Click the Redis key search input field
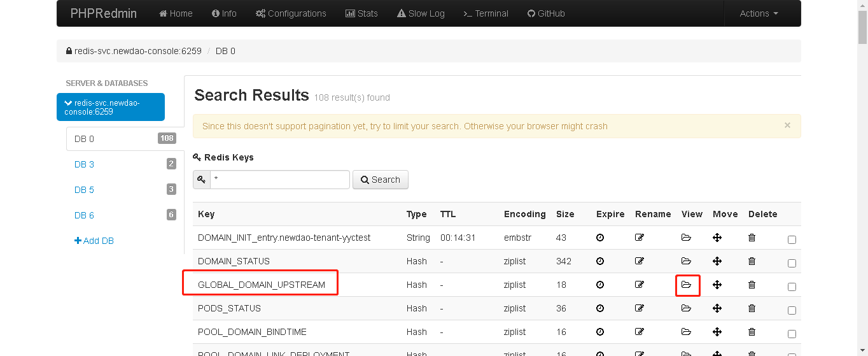Image resolution: width=868 pixels, height=356 pixels. (x=279, y=180)
